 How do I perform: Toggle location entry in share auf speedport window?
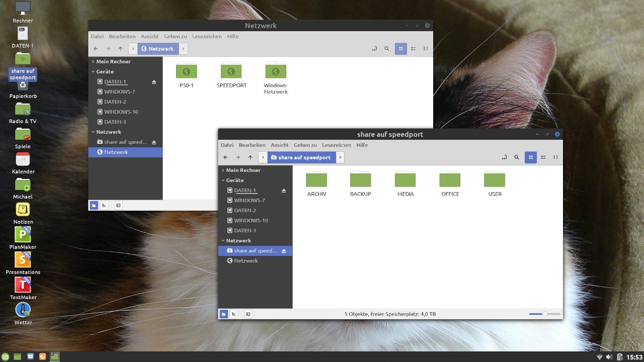click(x=504, y=157)
